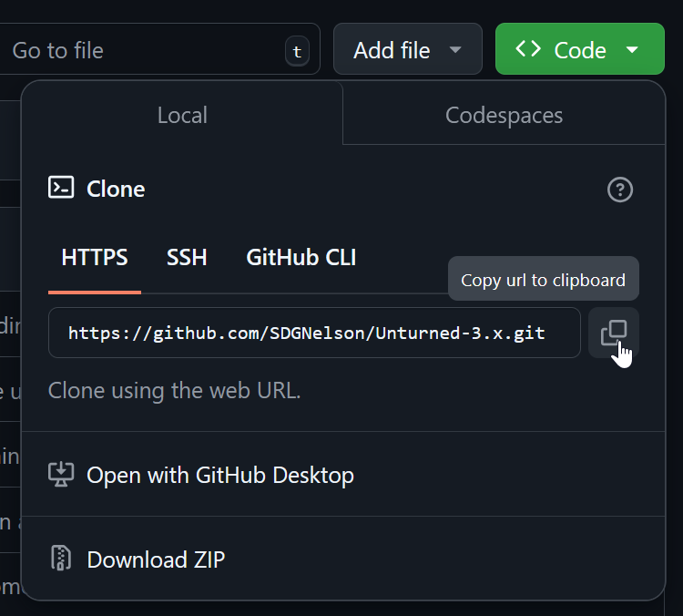Expand the Add file dropdown
The width and height of the screenshot is (683, 616).
pyautogui.click(x=408, y=49)
